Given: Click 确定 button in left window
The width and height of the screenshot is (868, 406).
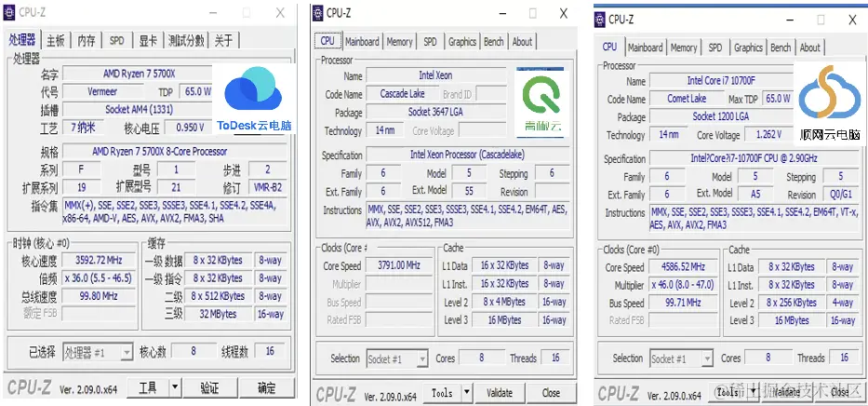Looking at the screenshot, I should point(267,387).
